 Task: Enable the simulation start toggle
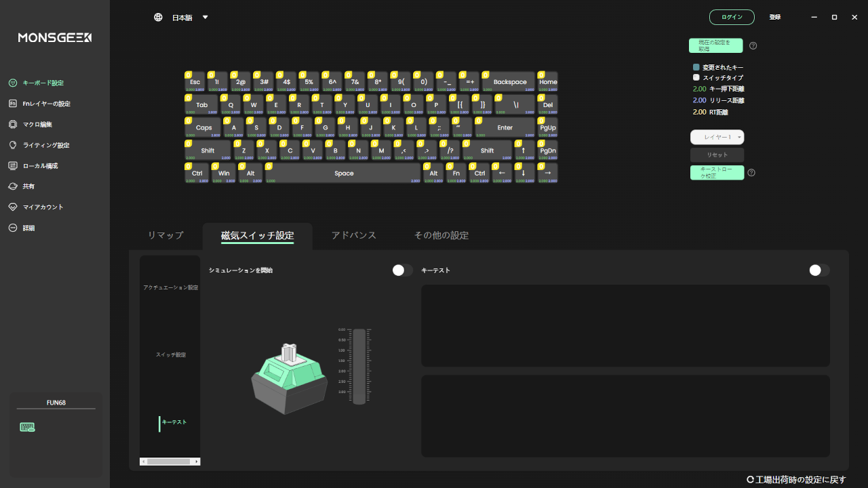coord(402,270)
